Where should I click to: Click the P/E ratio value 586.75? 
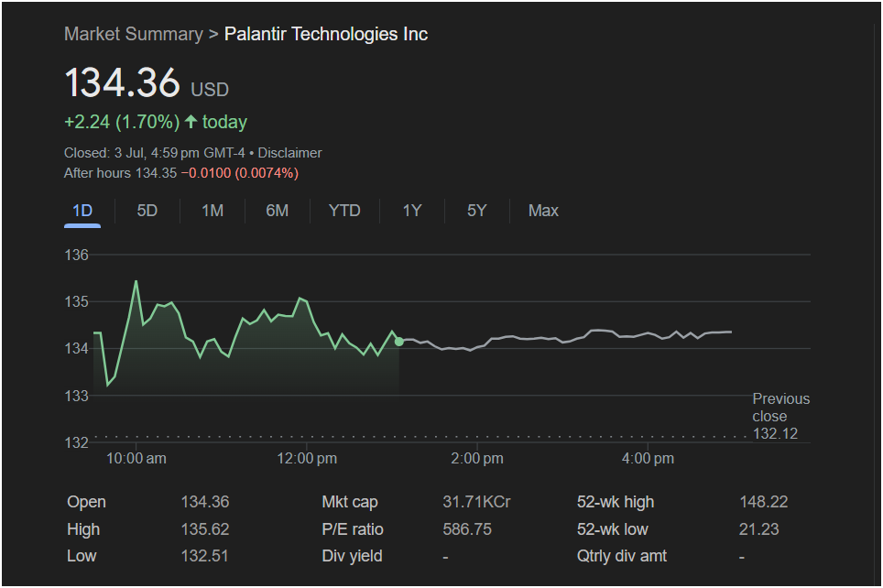coord(467,529)
